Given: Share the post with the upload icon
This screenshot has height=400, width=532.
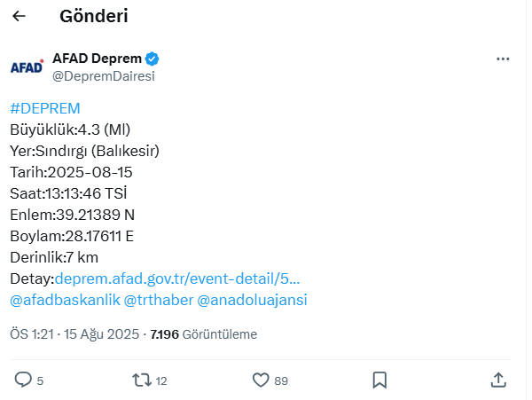Looking at the screenshot, I should click(498, 380).
